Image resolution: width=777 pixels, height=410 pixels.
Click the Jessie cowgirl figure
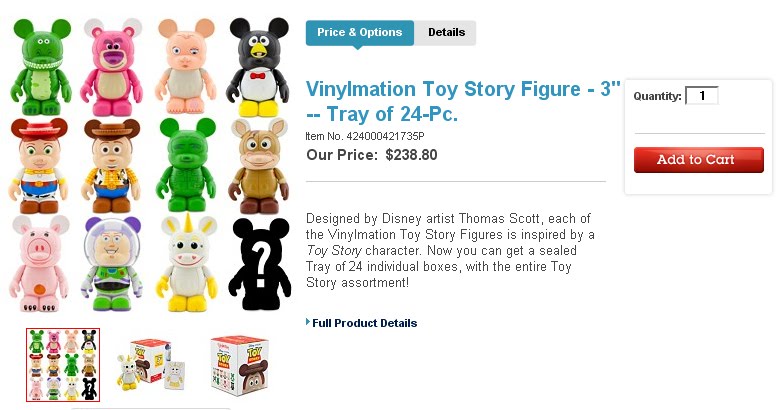click(40, 165)
